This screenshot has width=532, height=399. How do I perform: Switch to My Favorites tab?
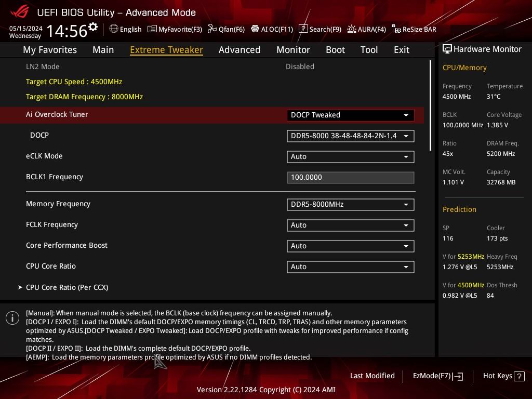coord(50,50)
